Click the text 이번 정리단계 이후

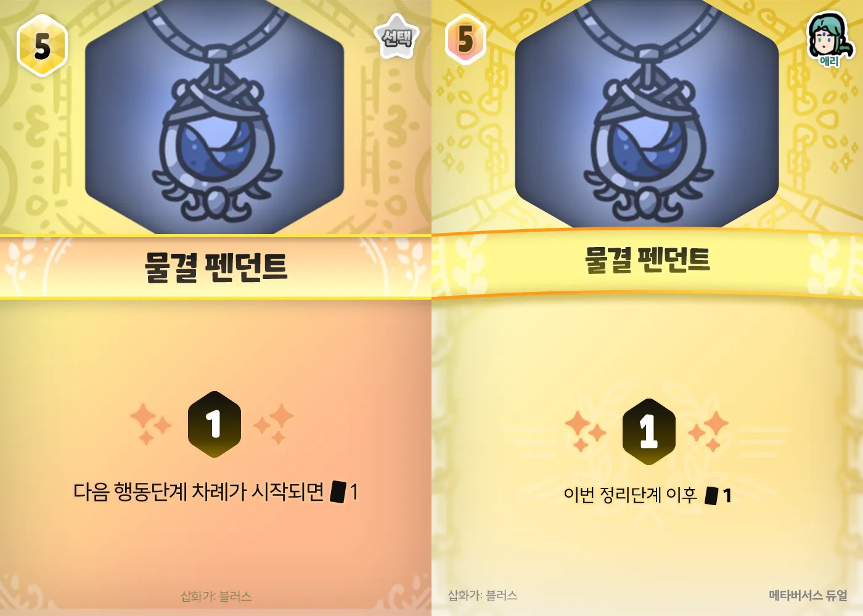pyautogui.click(x=631, y=495)
